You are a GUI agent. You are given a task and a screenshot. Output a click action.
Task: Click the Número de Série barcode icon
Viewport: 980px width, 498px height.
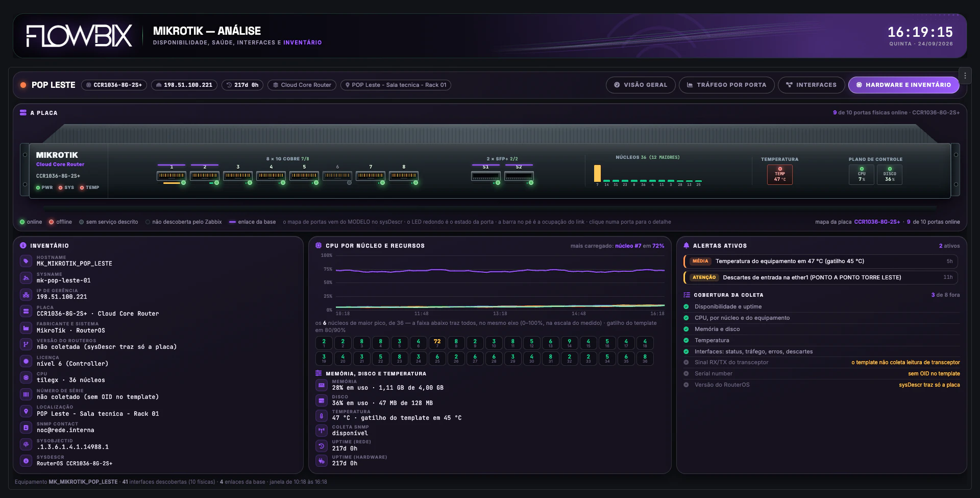[x=26, y=394]
